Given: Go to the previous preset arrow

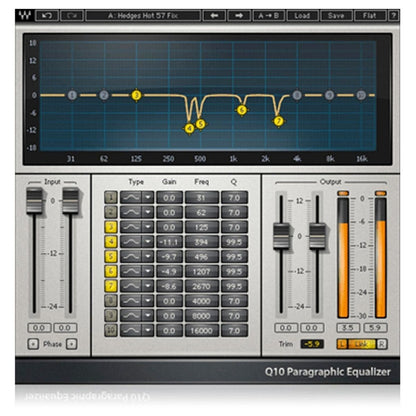Looking at the screenshot, I should pyautogui.click(x=214, y=16).
